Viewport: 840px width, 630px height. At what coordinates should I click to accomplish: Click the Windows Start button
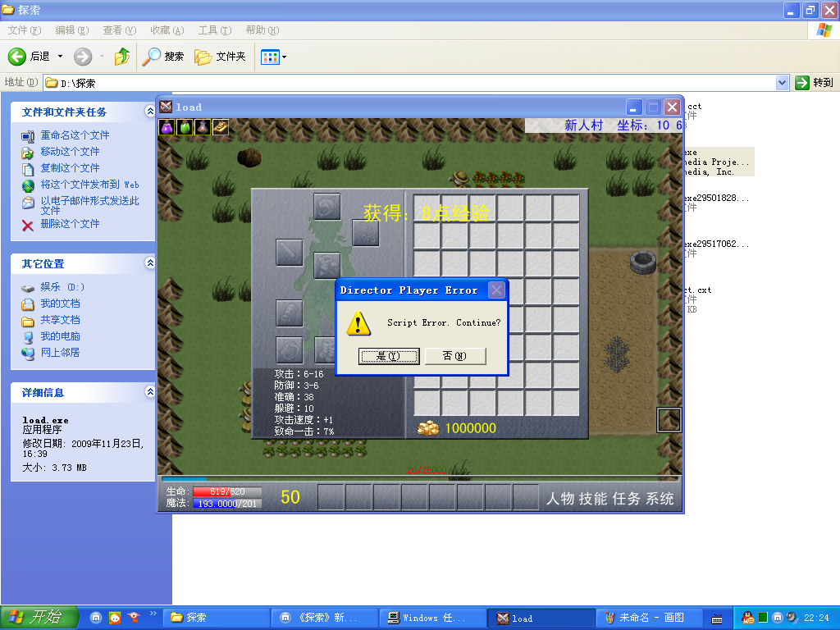(x=39, y=618)
